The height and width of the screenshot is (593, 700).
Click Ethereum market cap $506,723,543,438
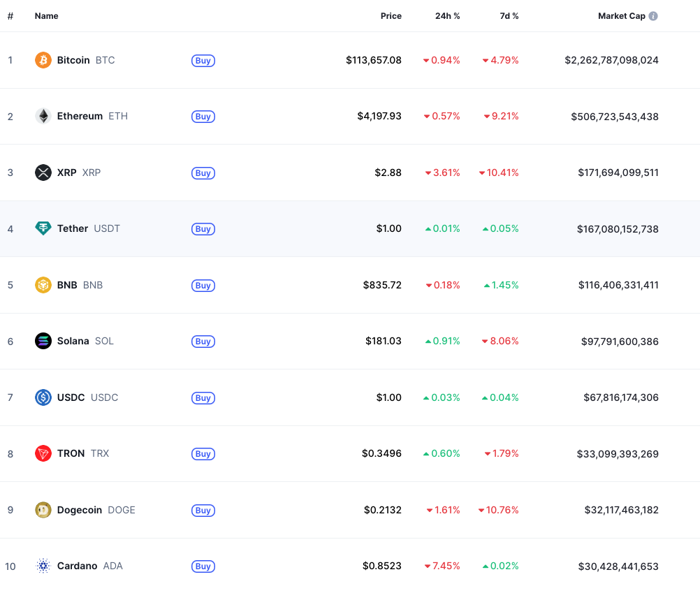(x=615, y=117)
